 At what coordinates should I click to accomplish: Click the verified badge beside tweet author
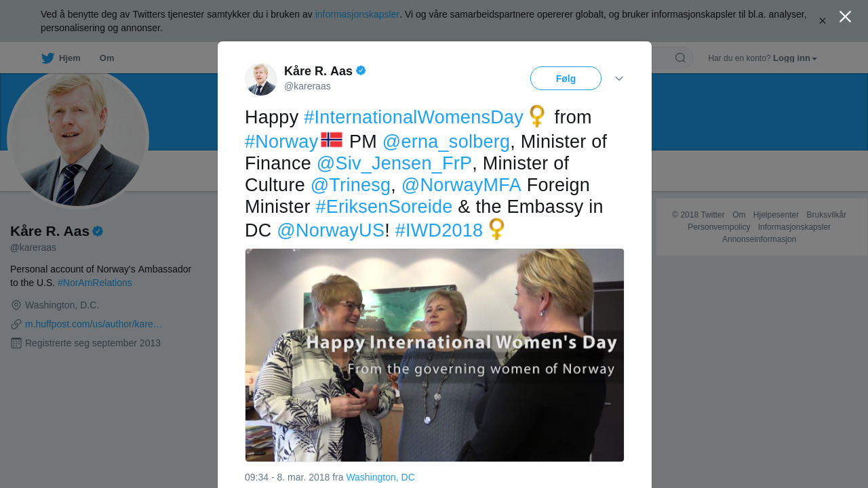pyautogui.click(x=361, y=70)
